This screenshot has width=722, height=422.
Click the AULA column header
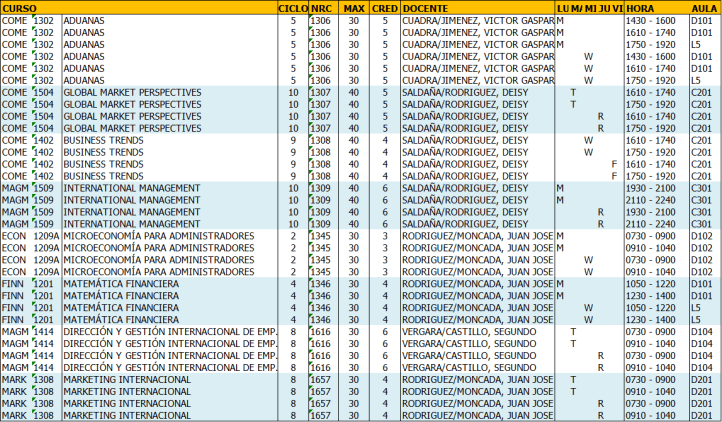pos(704,7)
